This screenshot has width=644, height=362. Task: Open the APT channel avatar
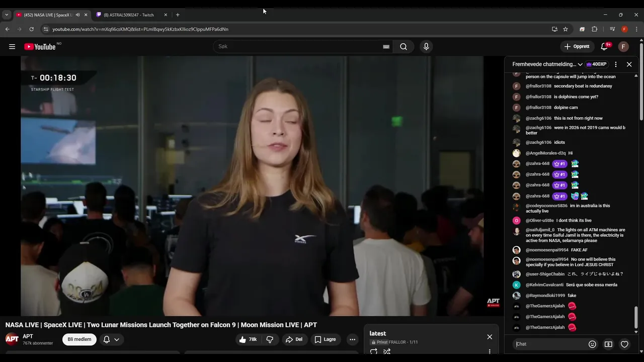[x=12, y=339]
